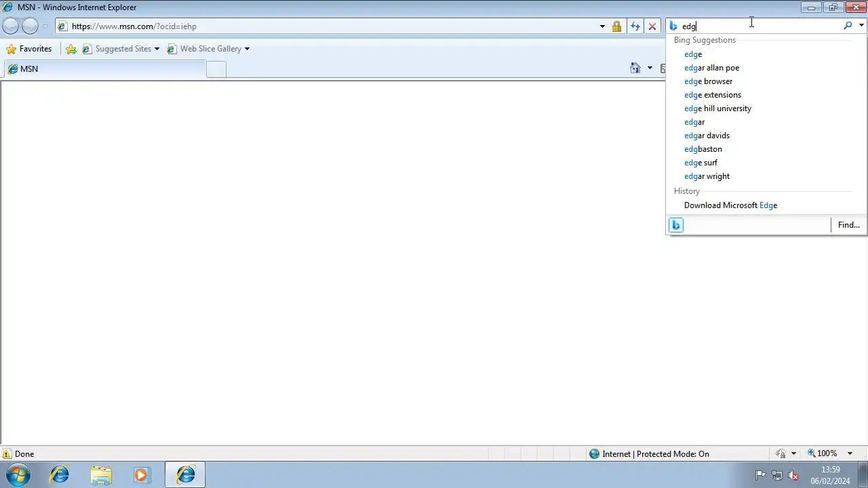Select suggestion 'edge browser'
Viewport: 868px width, 488px height.
708,81
